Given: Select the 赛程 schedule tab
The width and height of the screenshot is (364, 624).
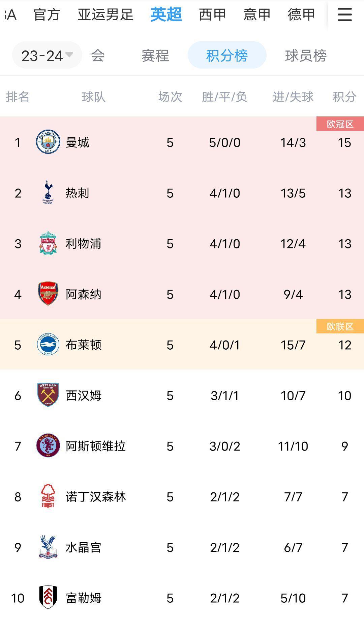Looking at the screenshot, I should [x=155, y=55].
